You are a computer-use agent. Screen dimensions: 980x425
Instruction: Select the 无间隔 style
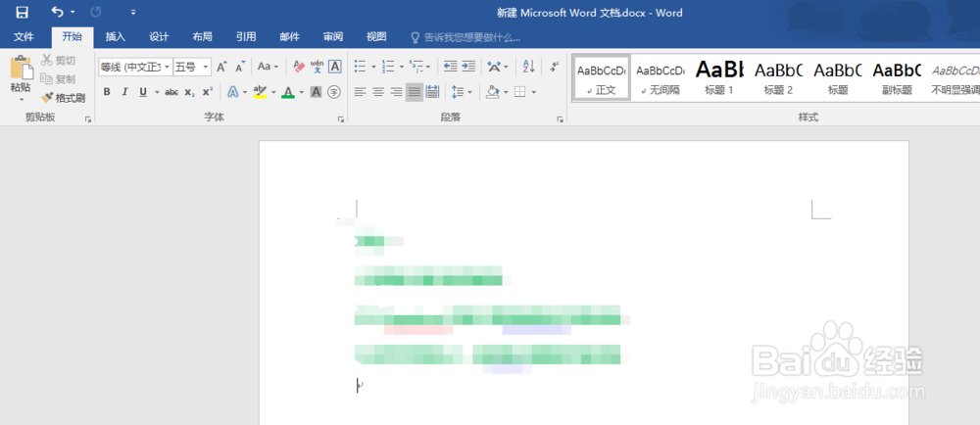click(x=661, y=77)
